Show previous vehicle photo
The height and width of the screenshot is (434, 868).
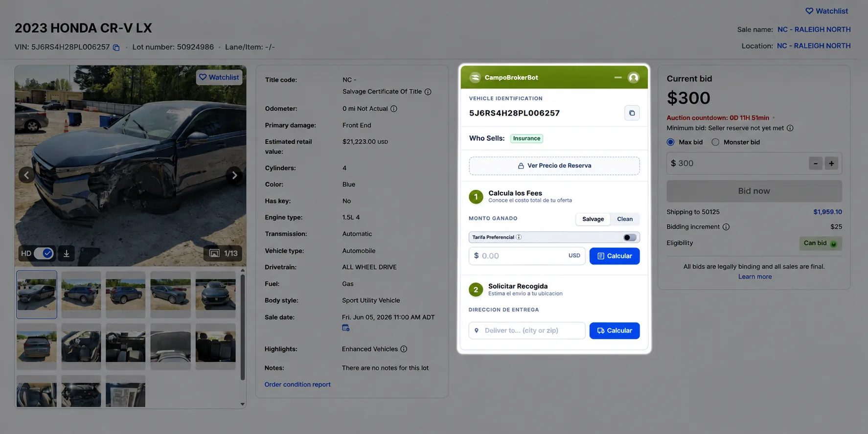click(x=26, y=175)
